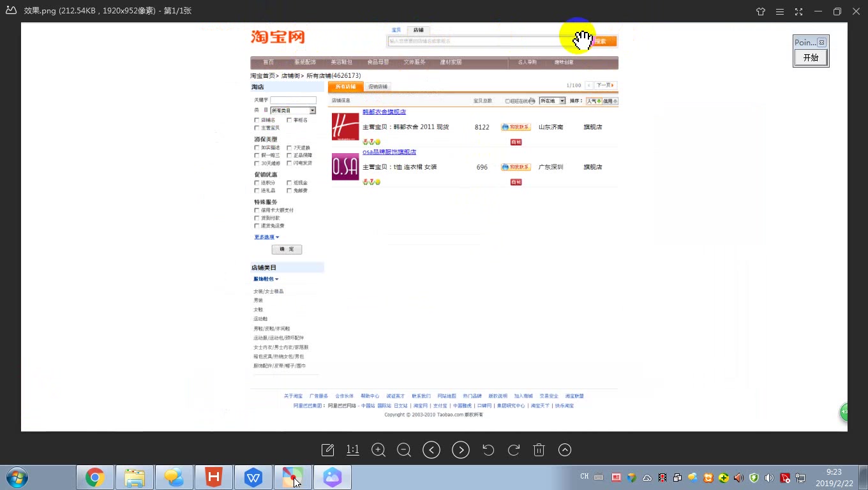Viewport: 868px width, 490px height.
Task: Open HBuilder from the taskbar
Action: tap(214, 477)
